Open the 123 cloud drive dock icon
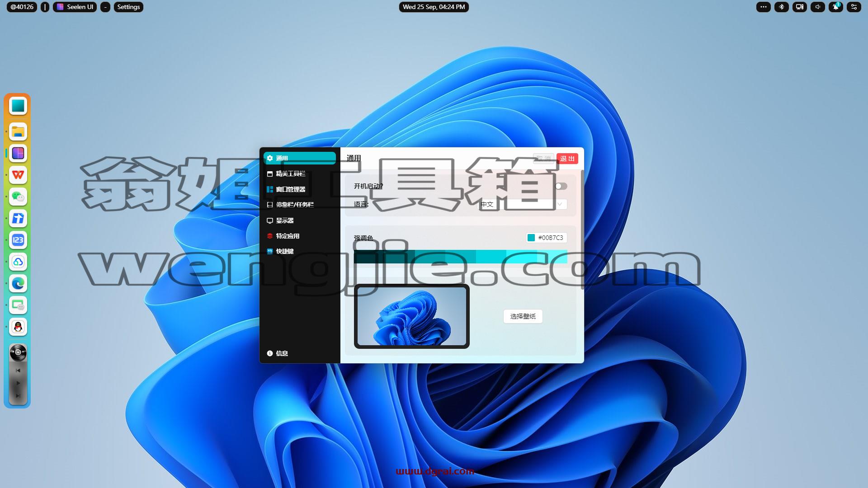Image resolution: width=868 pixels, height=488 pixels. [x=18, y=240]
